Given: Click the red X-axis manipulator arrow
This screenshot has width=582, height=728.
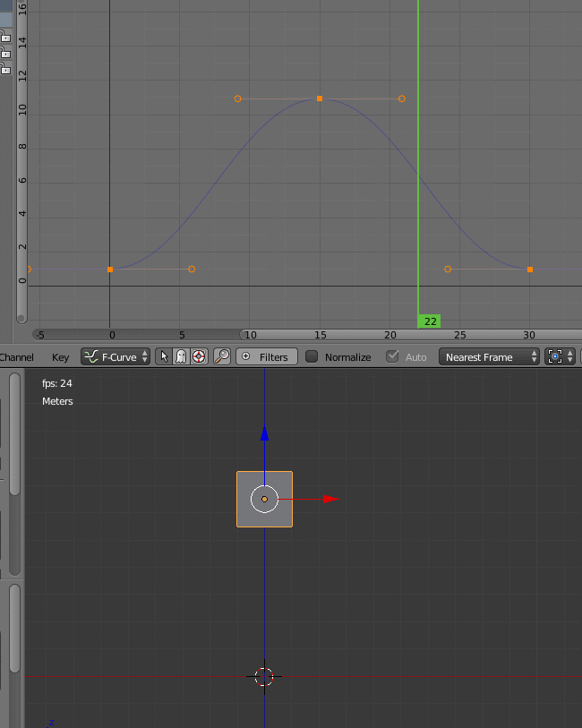Looking at the screenshot, I should click(331, 499).
